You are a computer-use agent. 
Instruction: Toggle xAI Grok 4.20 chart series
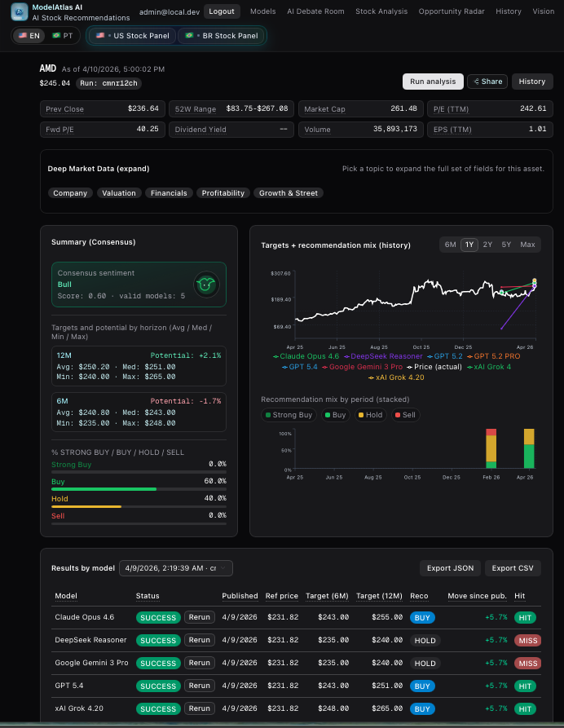396,377
